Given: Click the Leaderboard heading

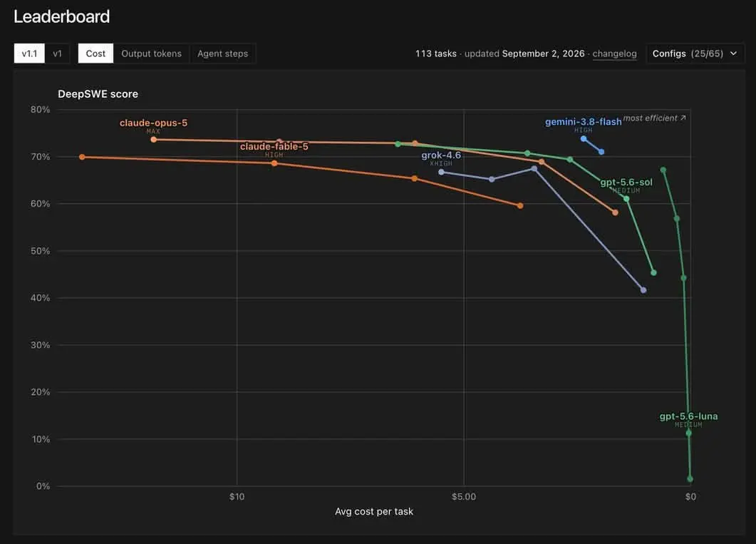Looking at the screenshot, I should click(62, 16).
